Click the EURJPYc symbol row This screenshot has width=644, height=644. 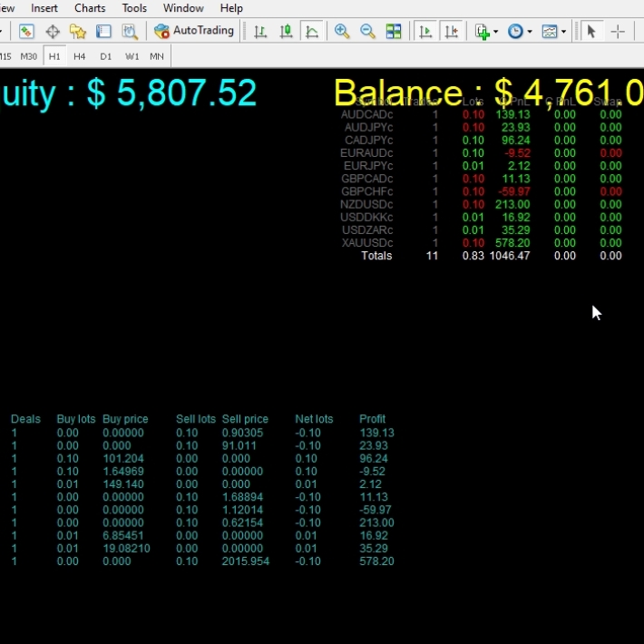pos(481,165)
